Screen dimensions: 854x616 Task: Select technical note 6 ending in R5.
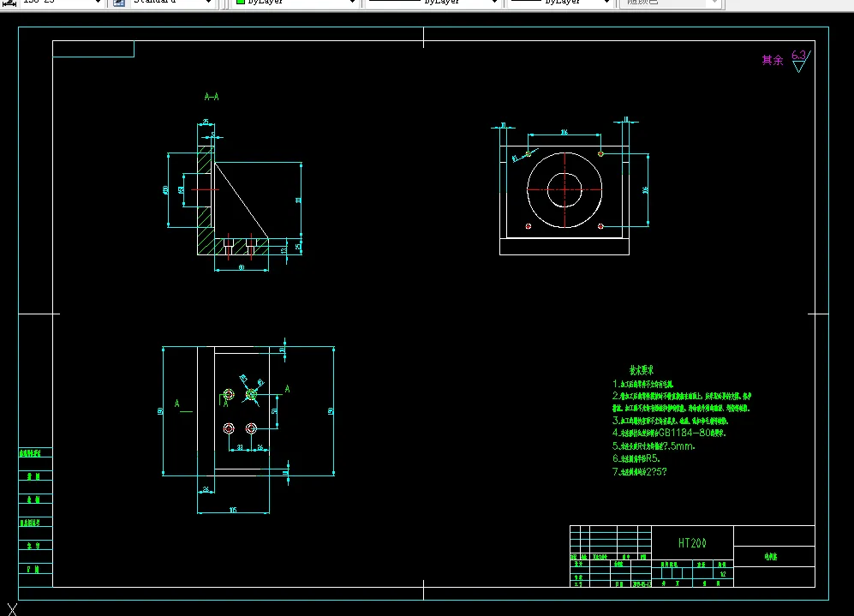point(636,458)
